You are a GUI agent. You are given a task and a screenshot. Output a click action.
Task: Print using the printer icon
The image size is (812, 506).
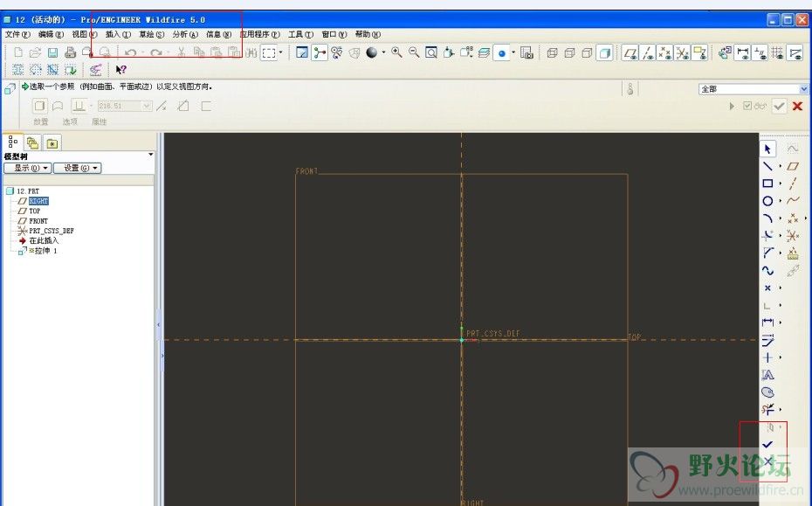point(70,52)
